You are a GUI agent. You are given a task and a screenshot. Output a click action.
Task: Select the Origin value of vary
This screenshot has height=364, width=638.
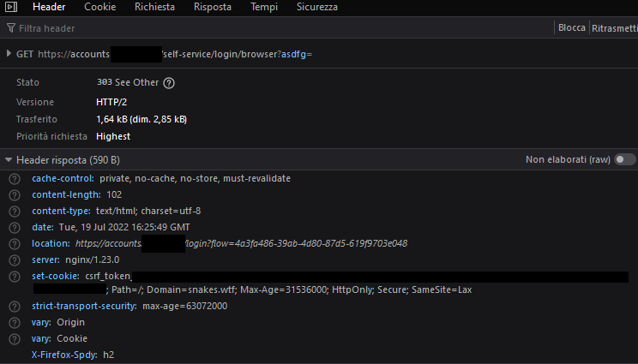pyautogui.click(x=71, y=322)
